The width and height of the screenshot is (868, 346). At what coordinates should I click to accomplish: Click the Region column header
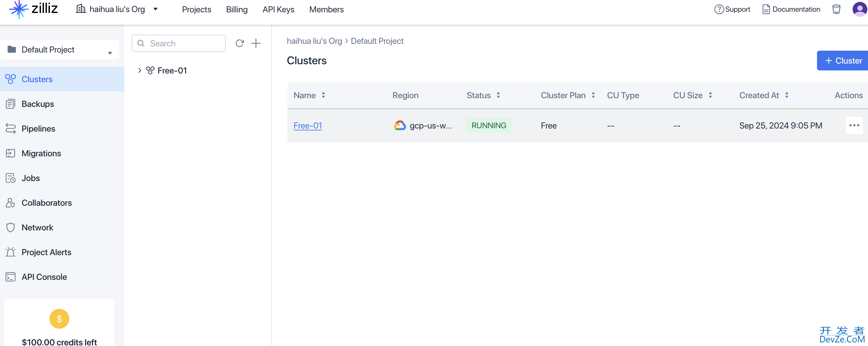[x=405, y=95]
